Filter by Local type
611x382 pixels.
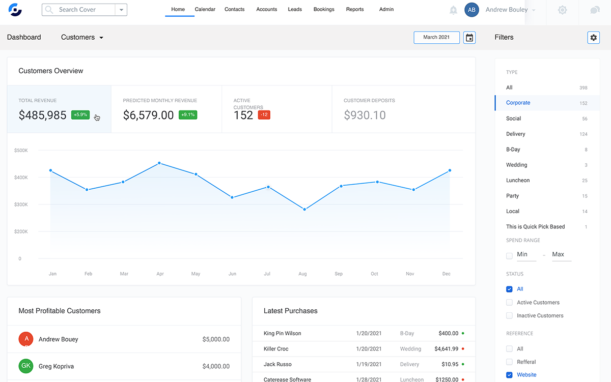[546, 211]
